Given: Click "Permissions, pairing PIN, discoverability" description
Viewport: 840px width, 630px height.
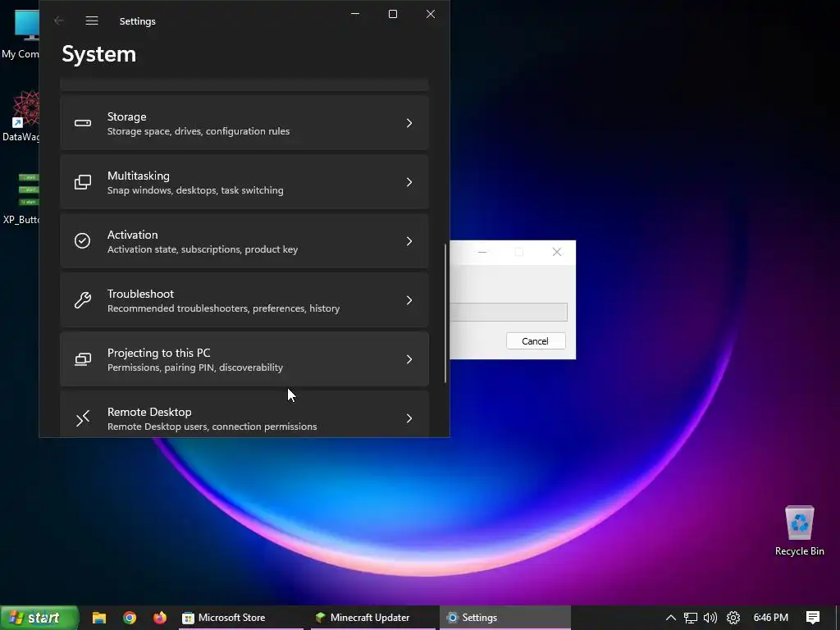Looking at the screenshot, I should point(195,367).
